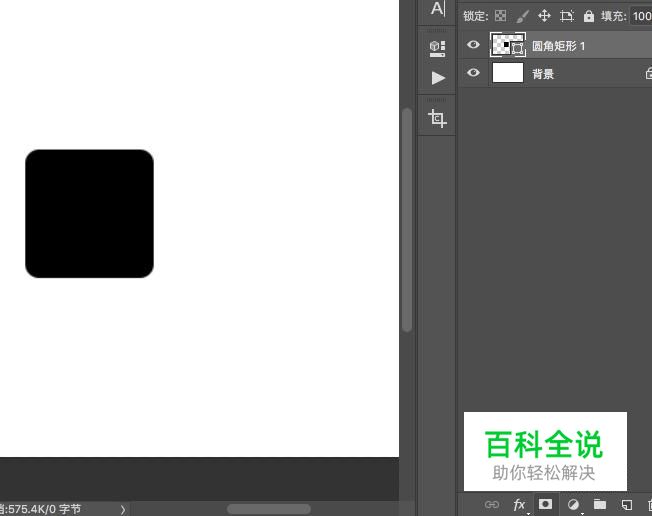Toggle lock all padlock

[588, 16]
